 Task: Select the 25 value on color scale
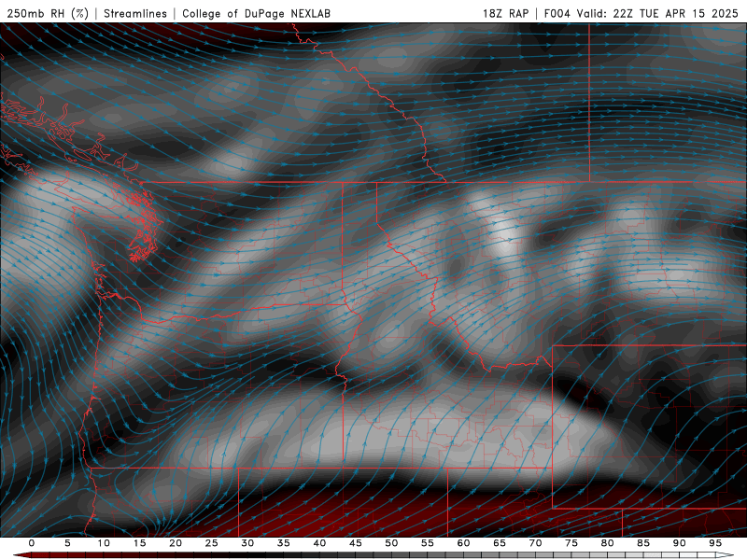212,543
